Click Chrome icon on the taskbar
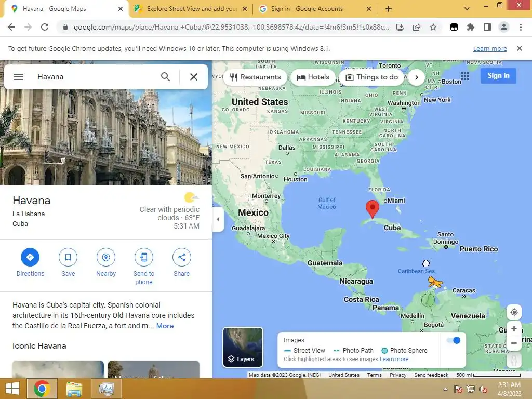This screenshot has width=532, height=399. pyautogui.click(x=42, y=389)
